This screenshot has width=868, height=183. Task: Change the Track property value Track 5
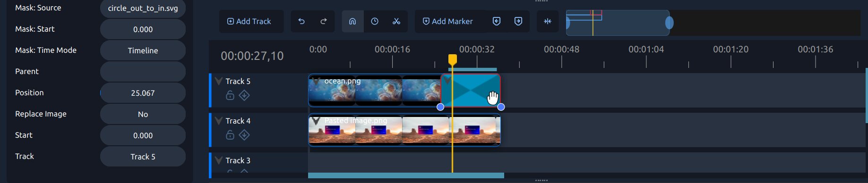click(143, 157)
